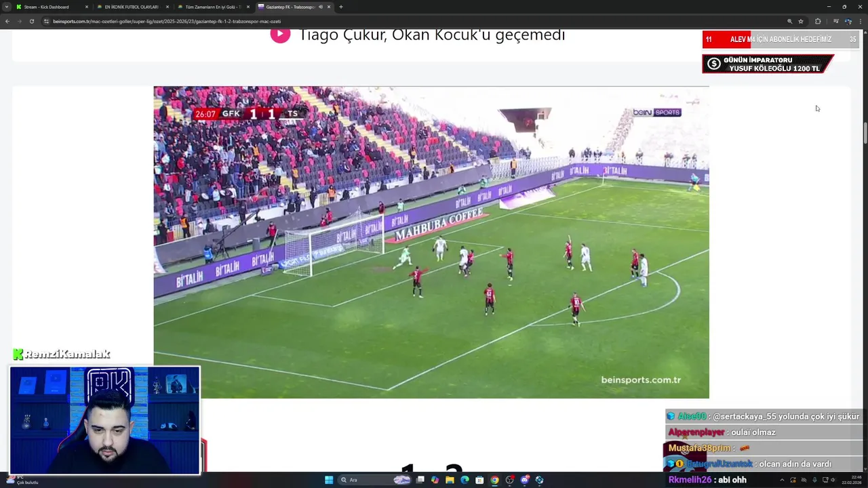Click the page vertical scrollbar thumb
Screen dimensions: 868x488
(865, 133)
